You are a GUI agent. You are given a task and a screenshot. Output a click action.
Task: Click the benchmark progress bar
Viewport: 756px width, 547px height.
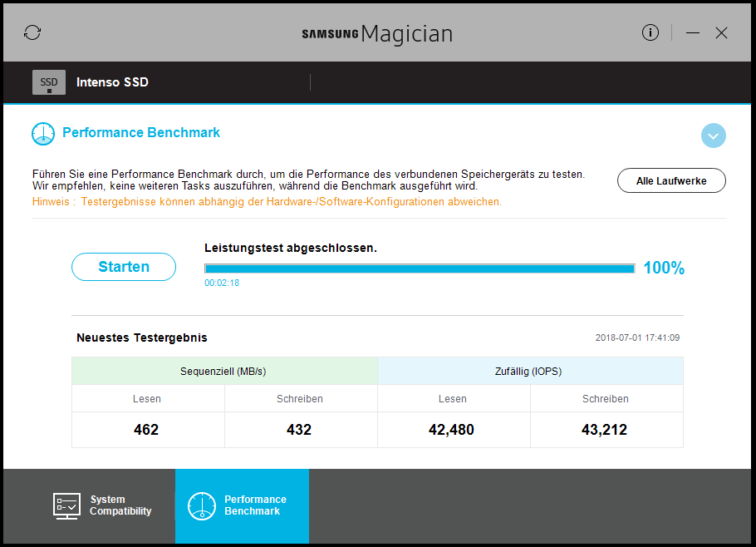[420, 269]
